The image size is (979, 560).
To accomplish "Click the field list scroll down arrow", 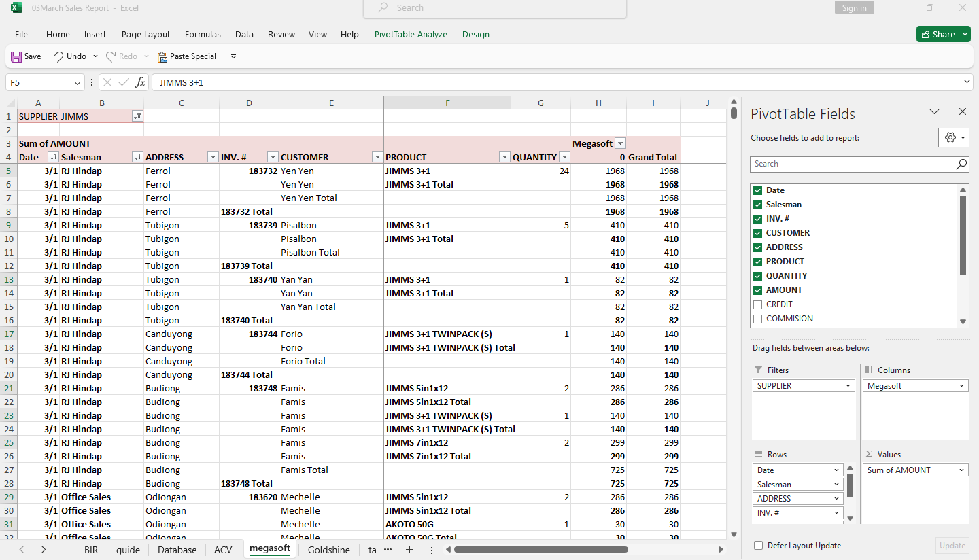I will [963, 322].
